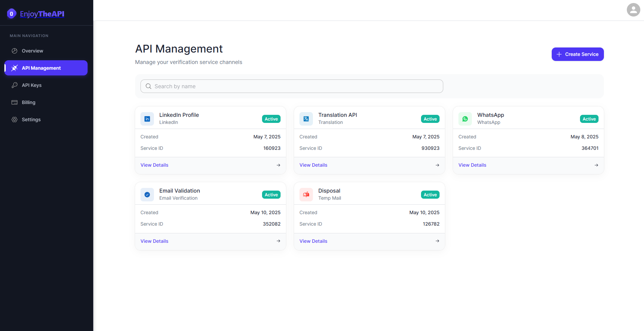Open the user profile avatar
The width and height of the screenshot is (644, 331).
point(633,10)
